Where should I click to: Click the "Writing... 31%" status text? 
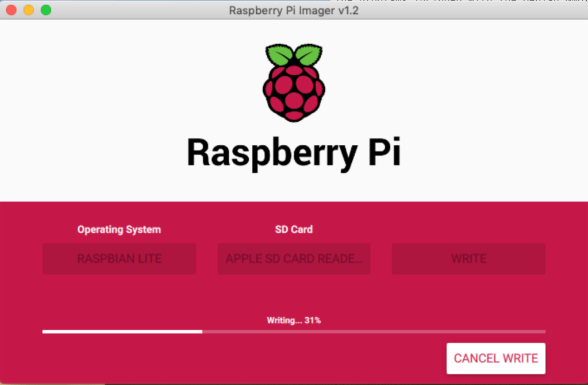293,320
